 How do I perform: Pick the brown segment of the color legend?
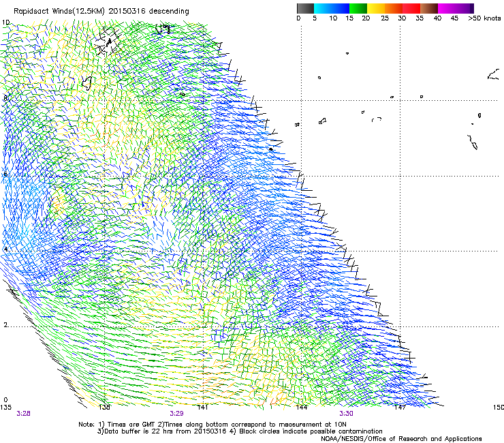tap(429, 8)
